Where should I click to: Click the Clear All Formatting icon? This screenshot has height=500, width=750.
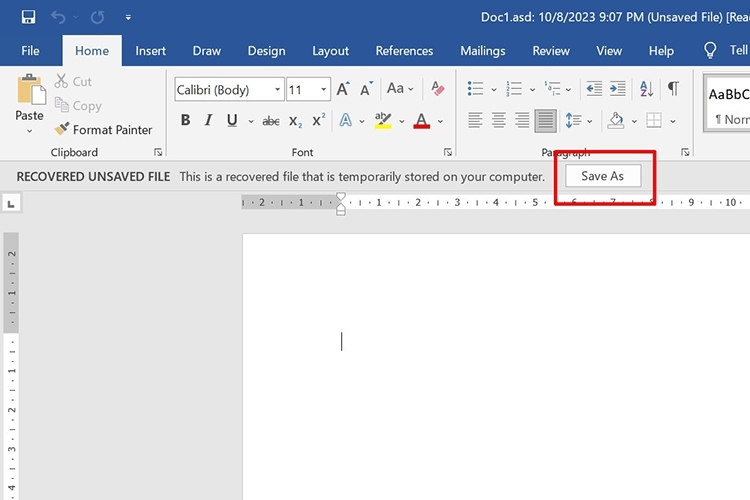(x=437, y=89)
